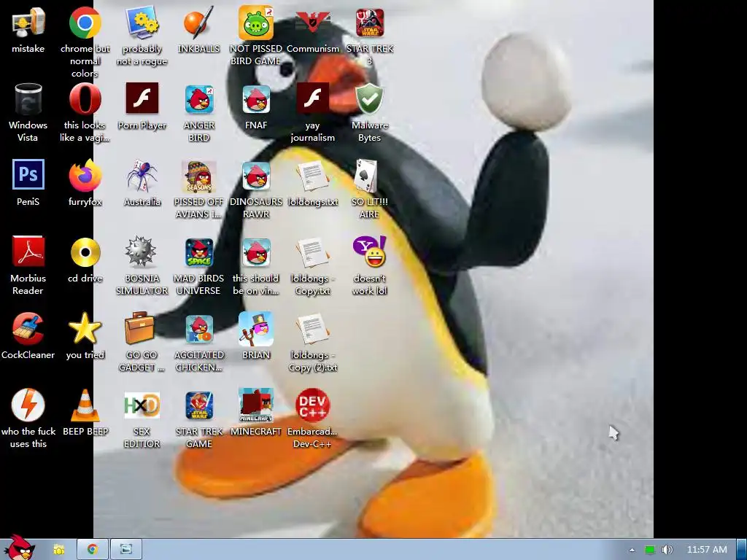The image size is (747, 560).
Task: Switch to the Chrome taskbar button
Action: coord(93,550)
